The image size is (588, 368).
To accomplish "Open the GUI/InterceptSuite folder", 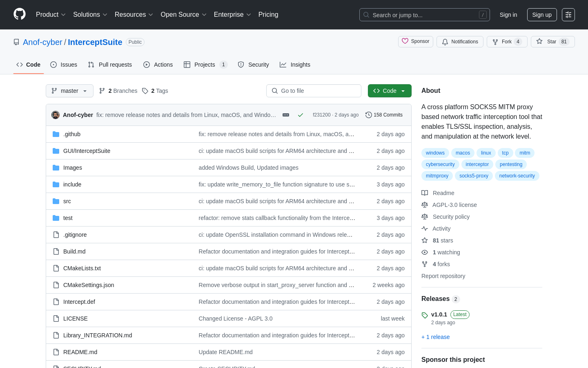I will coord(87,151).
